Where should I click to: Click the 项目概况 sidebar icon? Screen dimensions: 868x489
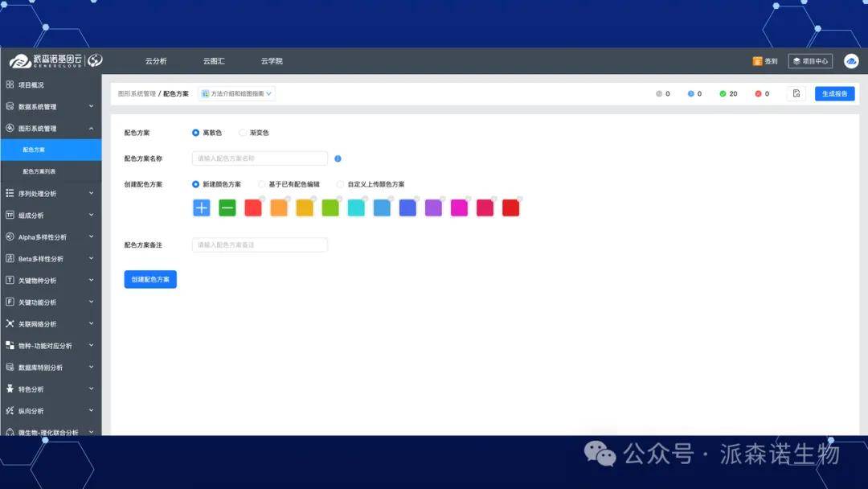[10, 84]
